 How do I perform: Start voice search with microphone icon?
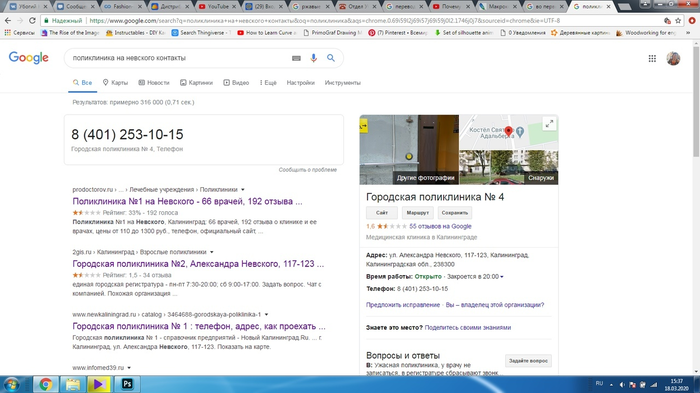pos(314,58)
